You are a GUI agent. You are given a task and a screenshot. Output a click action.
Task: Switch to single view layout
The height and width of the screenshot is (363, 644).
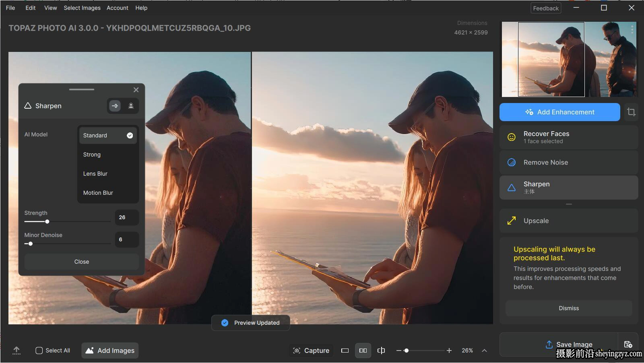(x=345, y=351)
